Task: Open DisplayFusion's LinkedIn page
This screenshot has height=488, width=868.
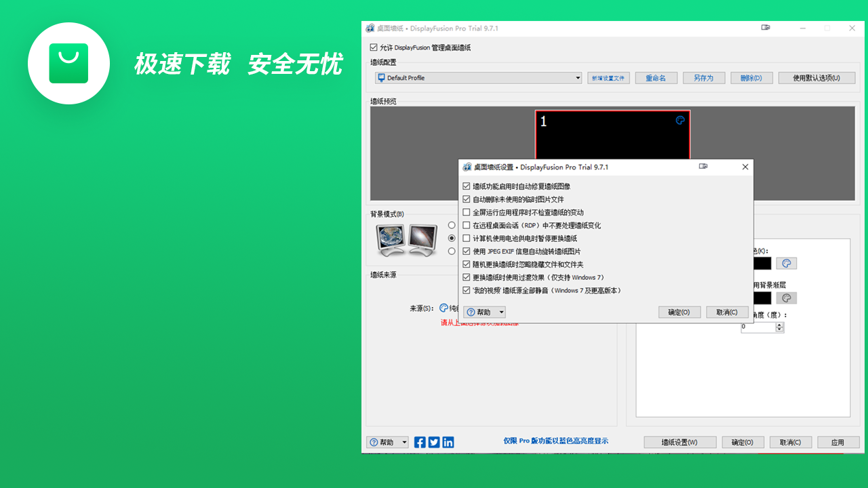Action: click(448, 442)
